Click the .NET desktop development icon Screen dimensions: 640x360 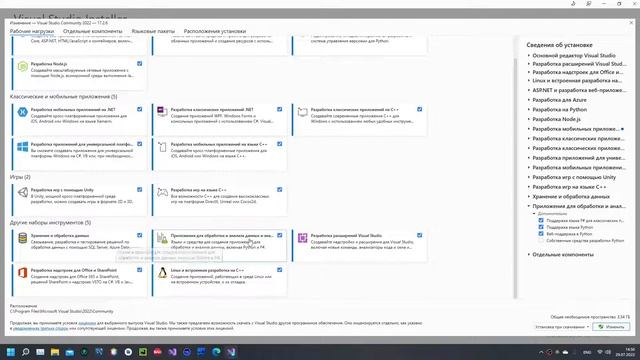[x=162, y=111]
